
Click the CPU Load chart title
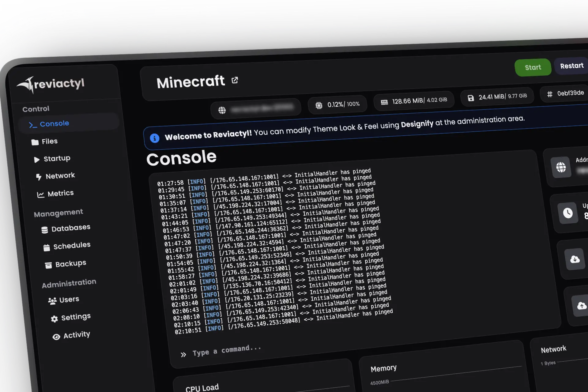202,388
